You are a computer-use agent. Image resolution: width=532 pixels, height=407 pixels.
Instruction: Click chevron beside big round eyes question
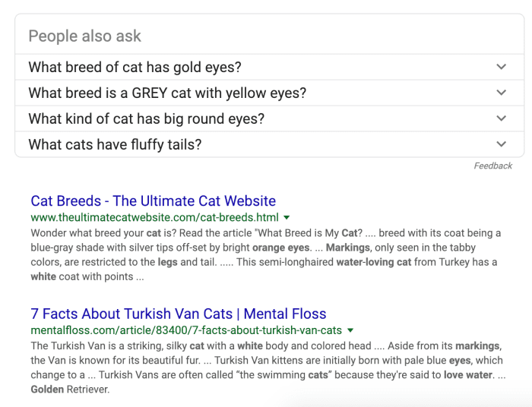[x=501, y=118]
